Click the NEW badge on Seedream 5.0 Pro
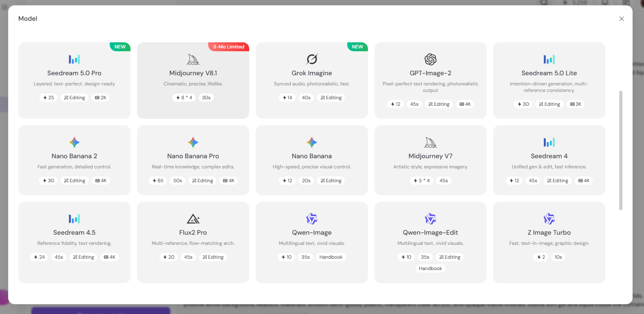The image size is (644, 314). (120, 47)
